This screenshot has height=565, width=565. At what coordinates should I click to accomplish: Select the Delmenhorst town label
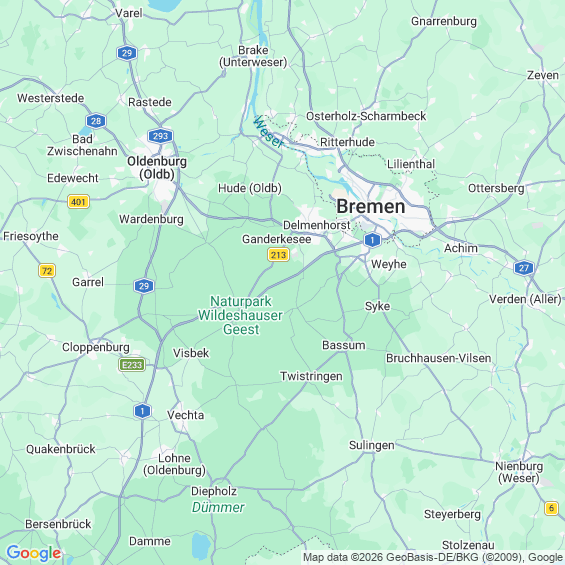tap(317, 225)
